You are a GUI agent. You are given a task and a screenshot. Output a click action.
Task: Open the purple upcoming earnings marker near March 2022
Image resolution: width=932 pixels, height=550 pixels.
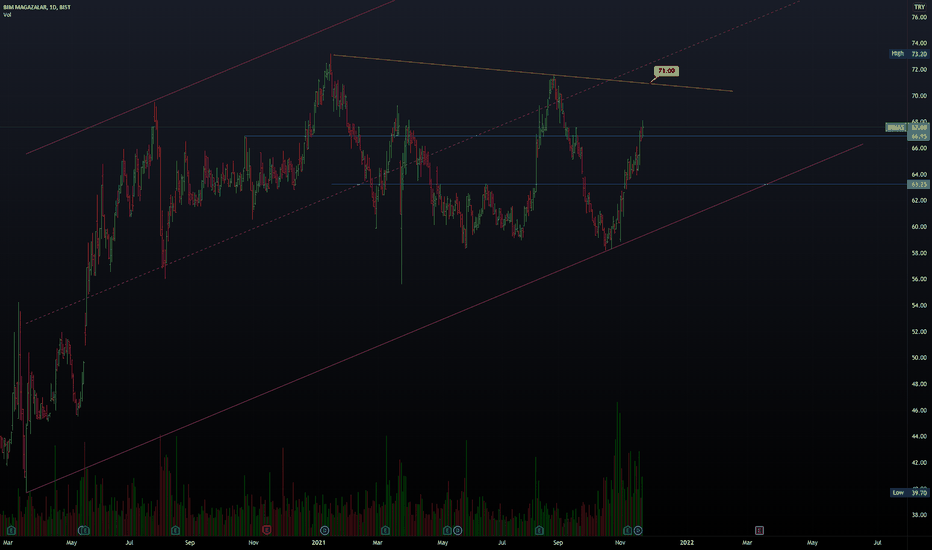coord(759,530)
